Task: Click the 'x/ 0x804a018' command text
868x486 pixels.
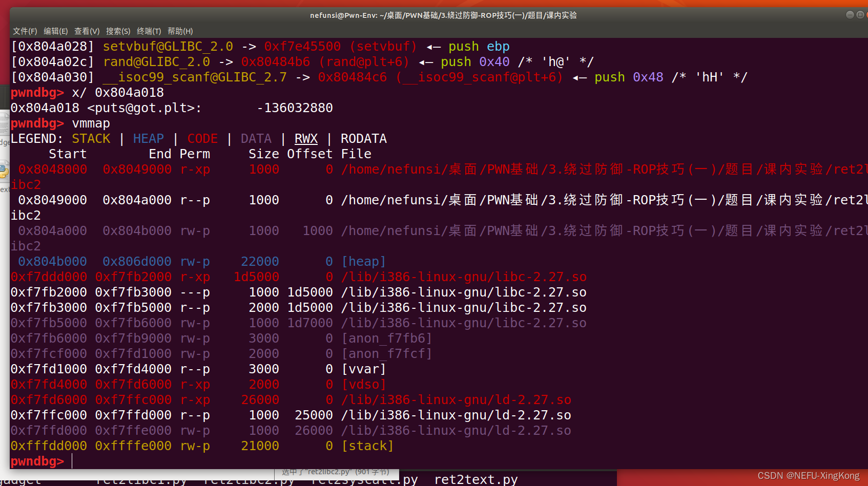Action: tap(118, 93)
